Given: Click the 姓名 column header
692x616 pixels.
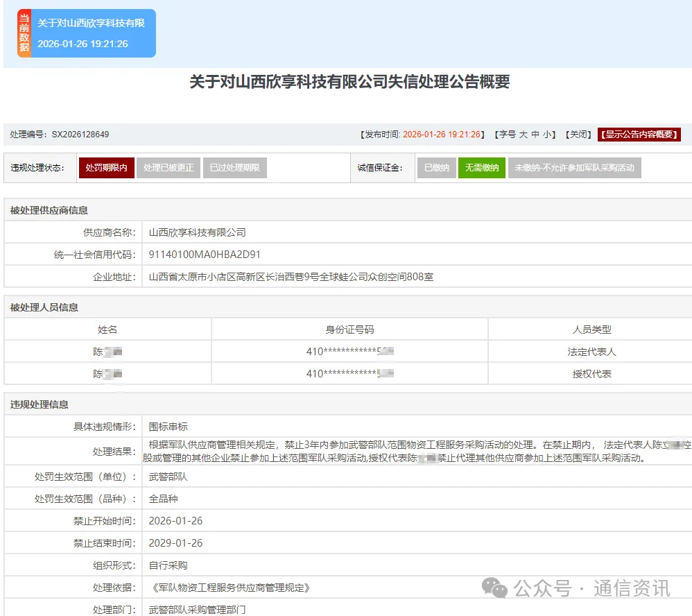Looking at the screenshot, I should coord(107,330).
